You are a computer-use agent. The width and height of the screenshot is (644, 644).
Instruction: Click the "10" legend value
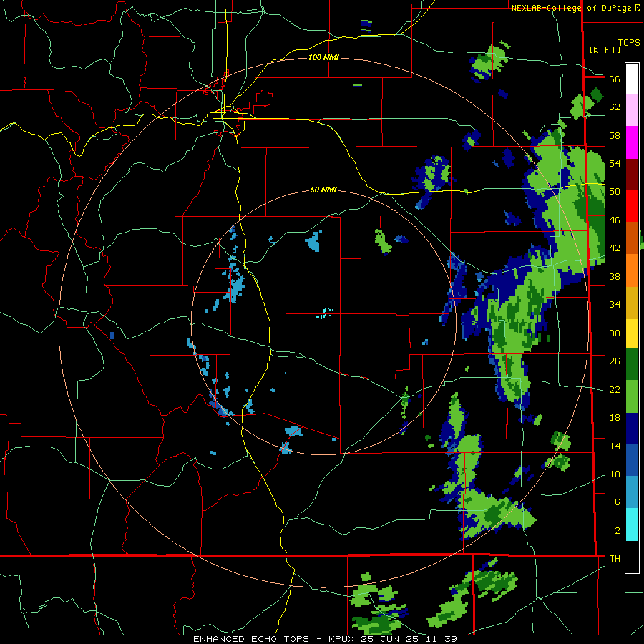coord(615,474)
